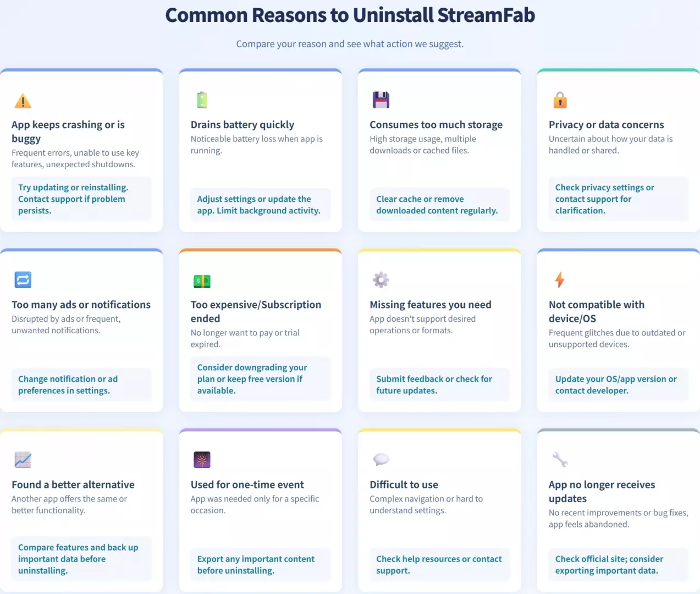Viewport: 700px width, 594px height.
Task: Click the orange lightning bolt icon
Action: click(560, 280)
